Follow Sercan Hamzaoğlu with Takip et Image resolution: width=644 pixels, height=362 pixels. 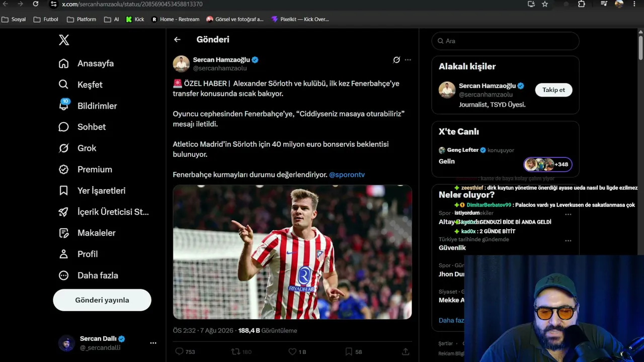pyautogui.click(x=553, y=90)
